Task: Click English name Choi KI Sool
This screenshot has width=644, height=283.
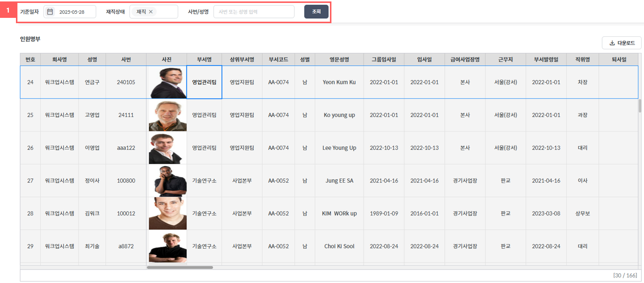Action: (x=339, y=246)
